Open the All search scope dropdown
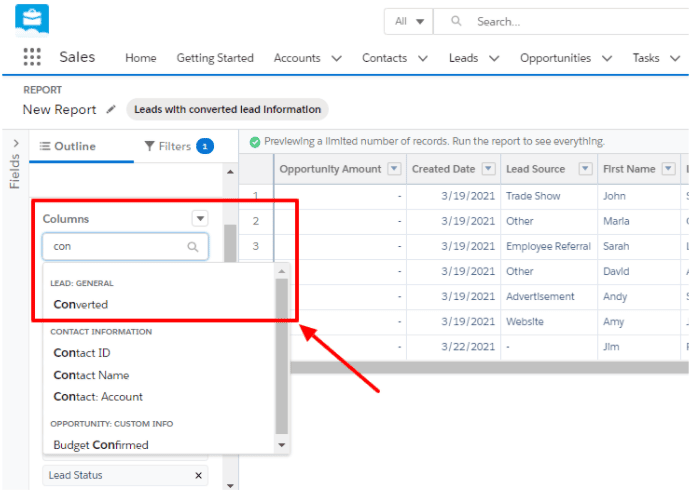696x498 pixels. pos(409,21)
